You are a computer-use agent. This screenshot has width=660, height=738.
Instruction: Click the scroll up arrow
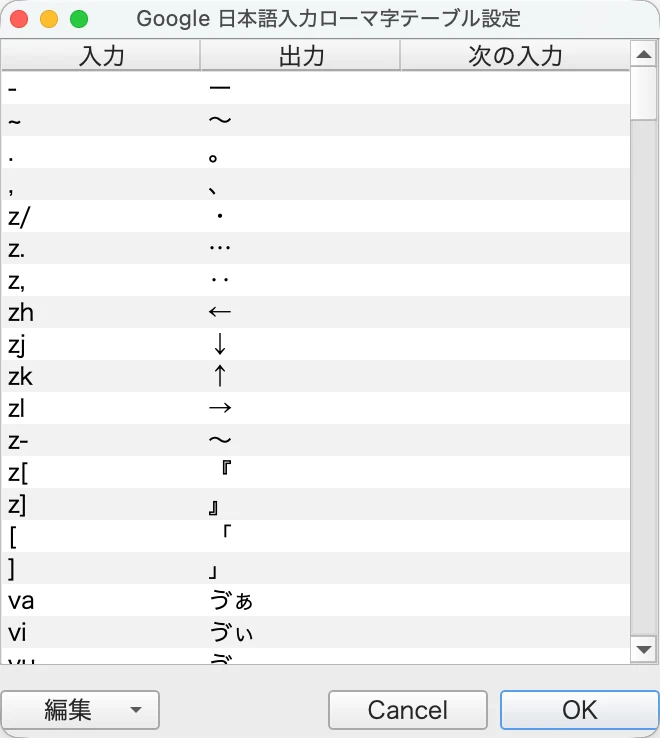pyautogui.click(x=644, y=55)
